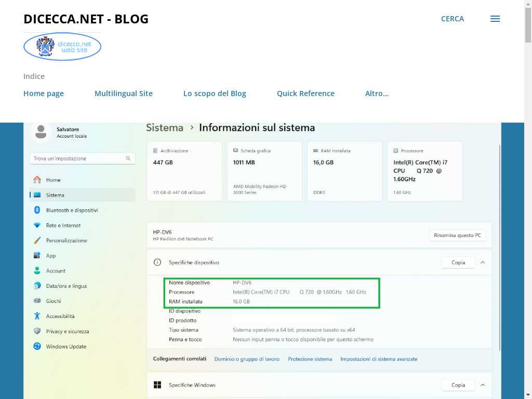Image resolution: width=532 pixels, height=399 pixels.
Task: Open the Protezione sistema link
Action: [310, 359]
